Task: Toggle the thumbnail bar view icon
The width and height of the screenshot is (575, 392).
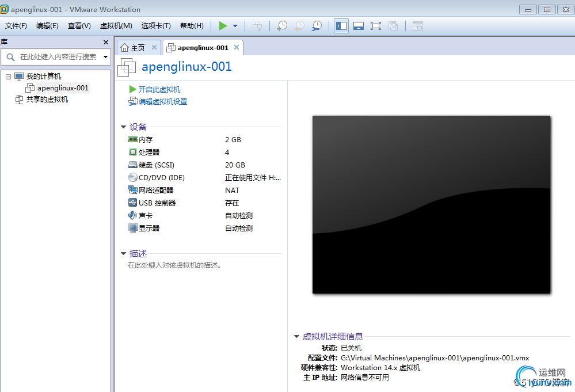Action: (x=358, y=26)
